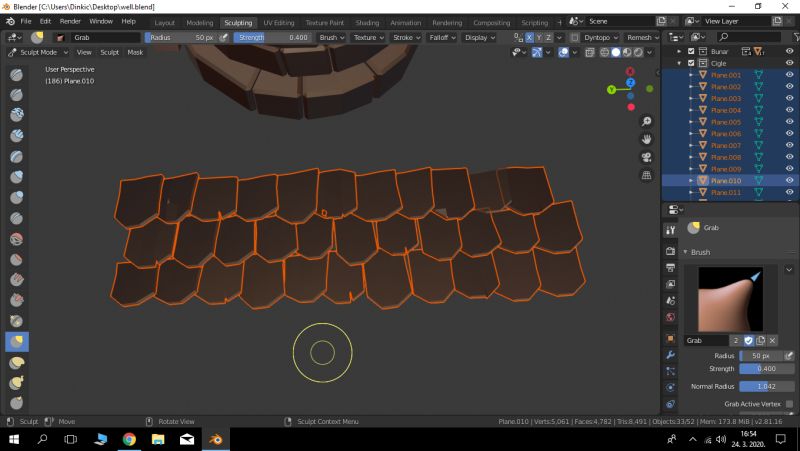
Task: Open the shading options dropdown arrow
Action: point(650,52)
